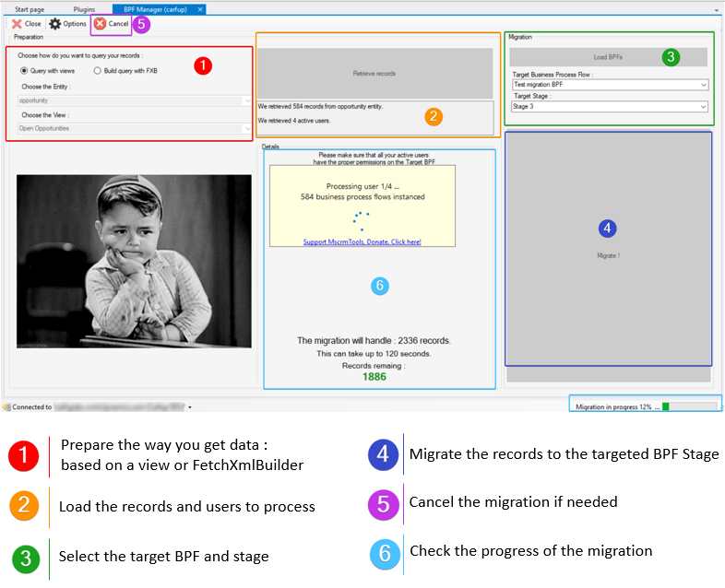This screenshot has height=588, width=725.
Task: Click 'Processing user 1/4' status message
Action: pyautogui.click(x=362, y=186)
